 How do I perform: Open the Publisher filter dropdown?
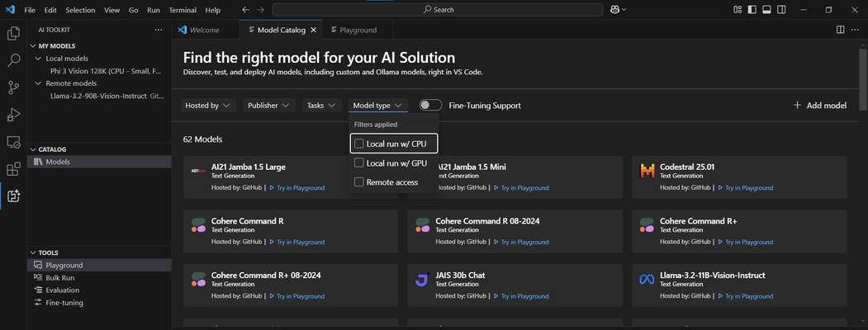click(x=269, y=105)
